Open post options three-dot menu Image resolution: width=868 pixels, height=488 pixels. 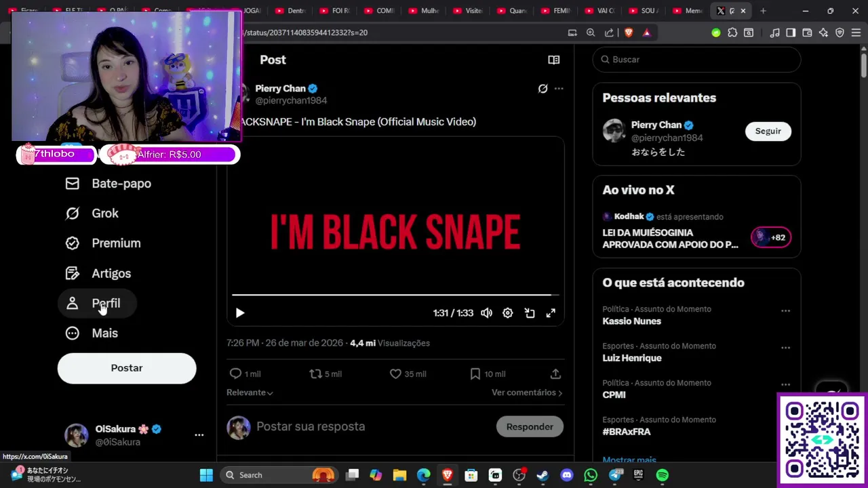[x=559, y=89]
